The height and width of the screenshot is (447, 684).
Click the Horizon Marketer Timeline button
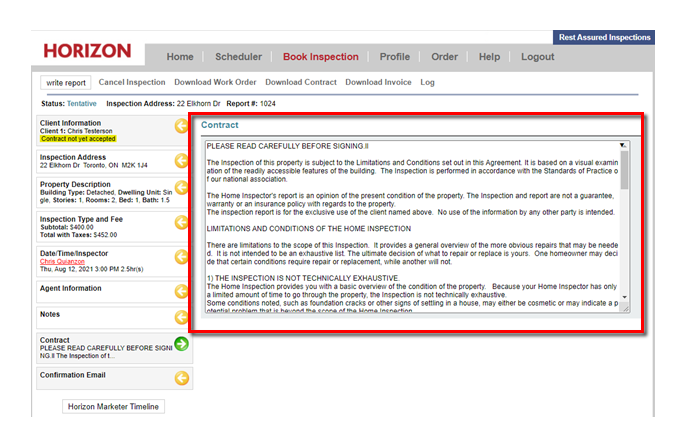point(112,407)
